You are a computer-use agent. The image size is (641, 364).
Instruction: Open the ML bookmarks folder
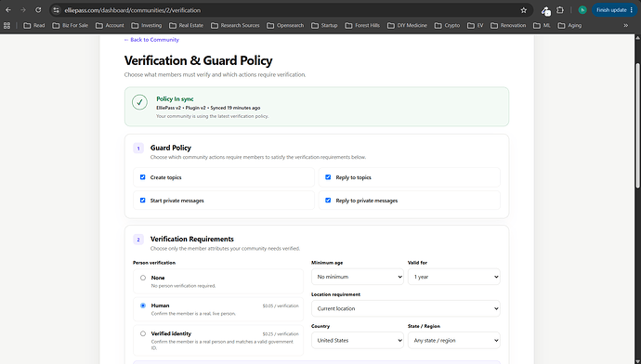coord(543,25)
